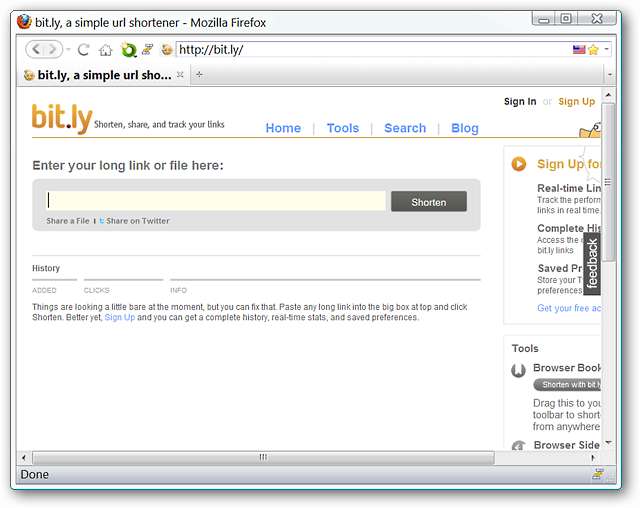Click the History heading

coord(46,268)
